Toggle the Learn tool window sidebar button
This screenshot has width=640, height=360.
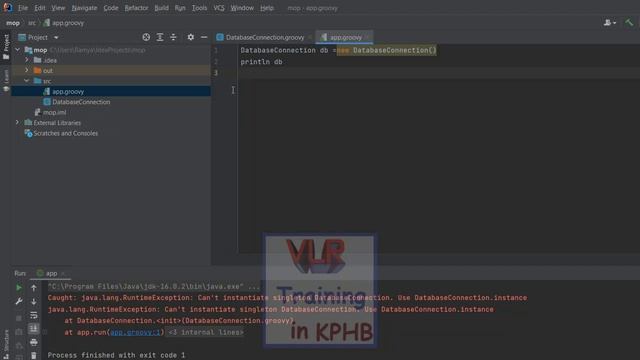(x=6, y=80)
